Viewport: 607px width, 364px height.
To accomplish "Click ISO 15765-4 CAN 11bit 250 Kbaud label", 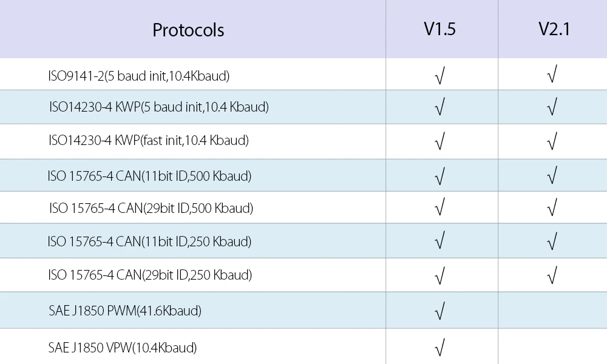I will coord(149,241).
